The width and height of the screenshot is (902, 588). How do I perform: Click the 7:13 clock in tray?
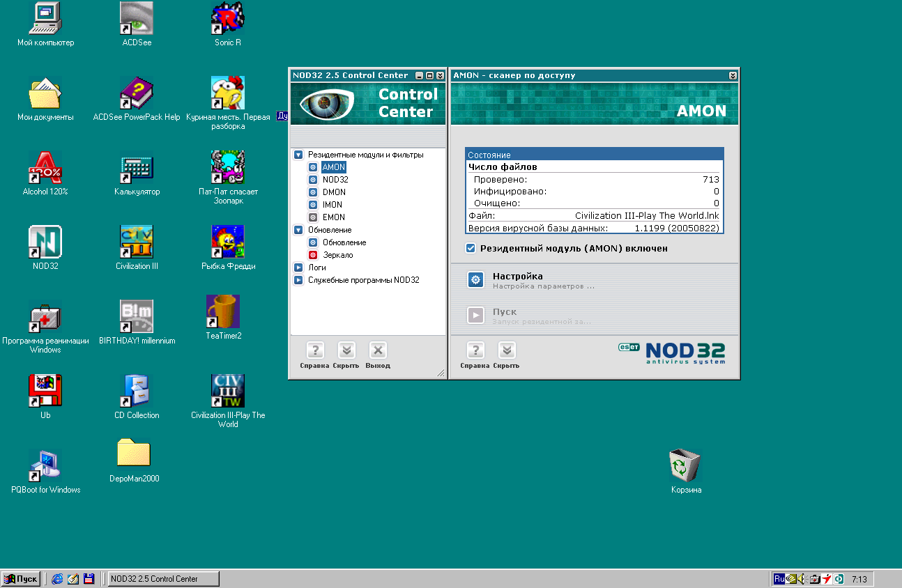coord(859,579)
